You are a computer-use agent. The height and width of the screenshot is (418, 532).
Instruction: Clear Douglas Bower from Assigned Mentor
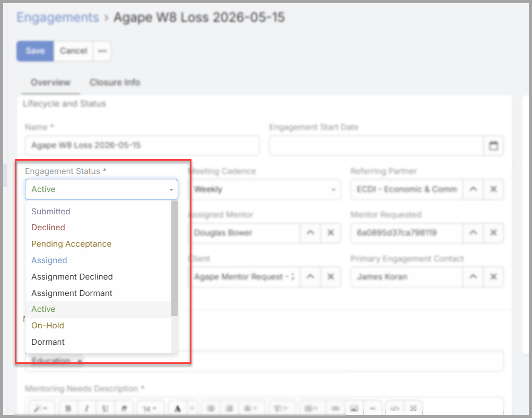tap(330, 233)
